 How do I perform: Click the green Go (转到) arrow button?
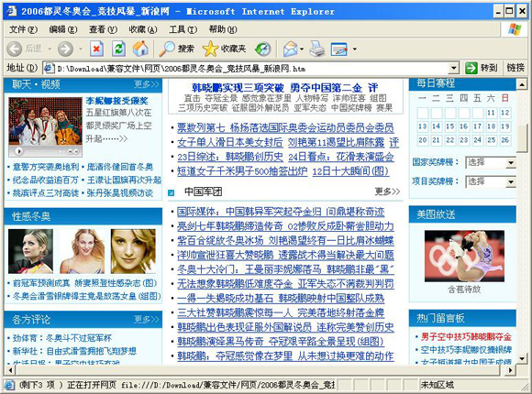pos(481,68)
